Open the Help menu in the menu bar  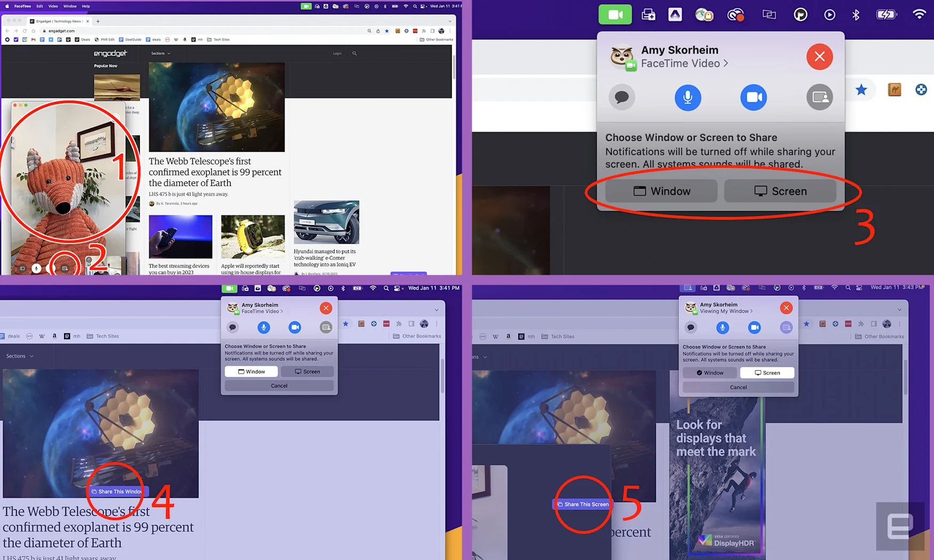pyautogui.click(x=85, y=6)
